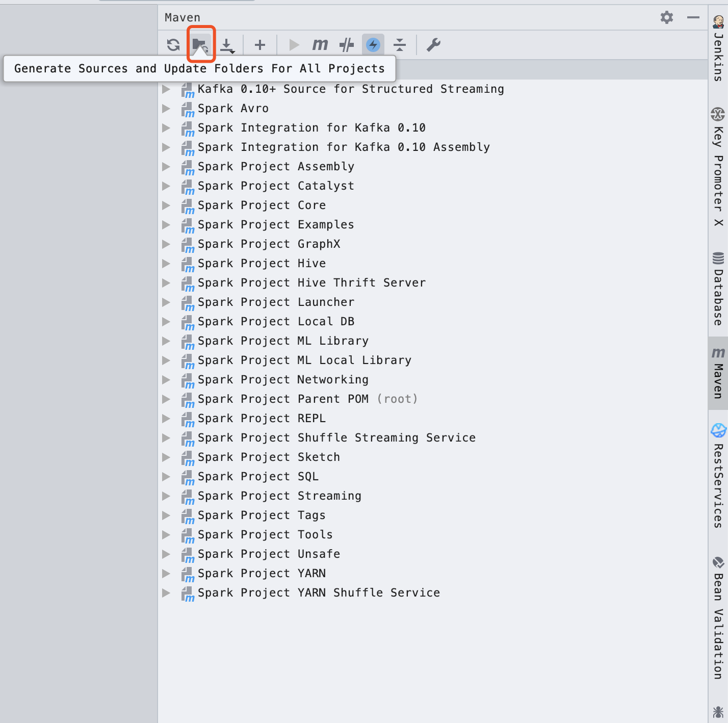Click Maven icon beside Spark Project Unsafe
The height and width of the screenshot is (723, 728).
pos(188,555)
